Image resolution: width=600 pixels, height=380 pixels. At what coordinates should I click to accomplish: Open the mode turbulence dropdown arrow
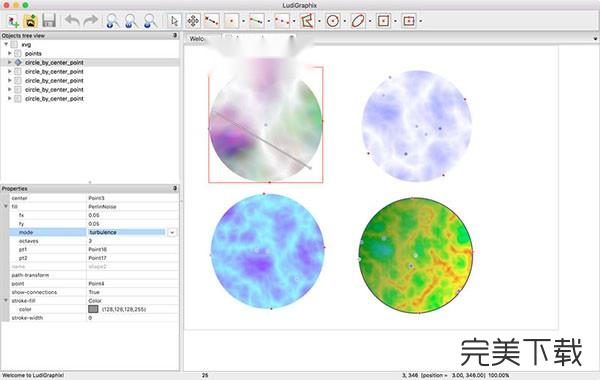pos(172,232)
